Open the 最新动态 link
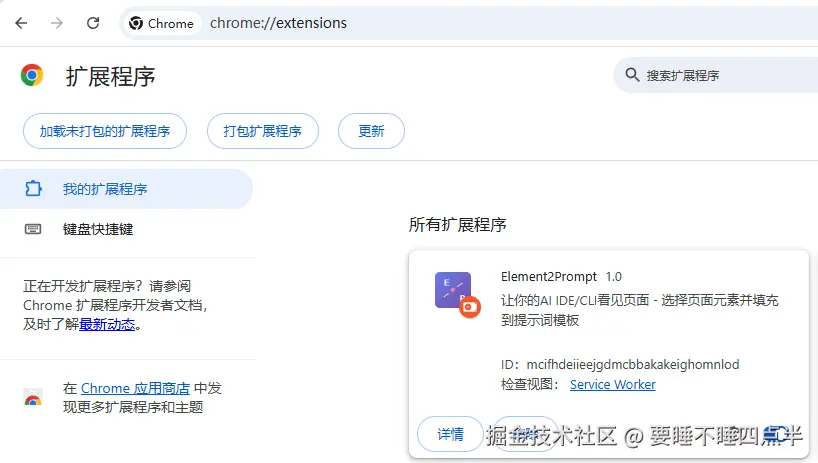The width and height of the screenshot is (818, 463). (107, 324)
